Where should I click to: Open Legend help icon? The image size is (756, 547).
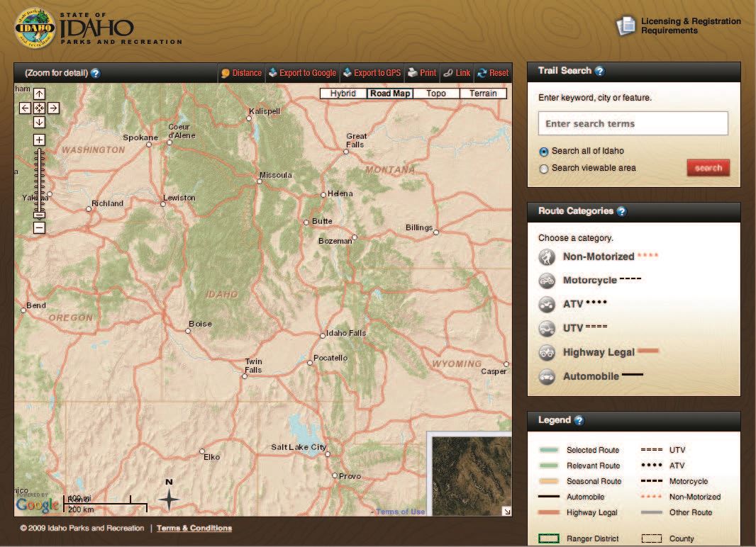(x=579, y=420)
